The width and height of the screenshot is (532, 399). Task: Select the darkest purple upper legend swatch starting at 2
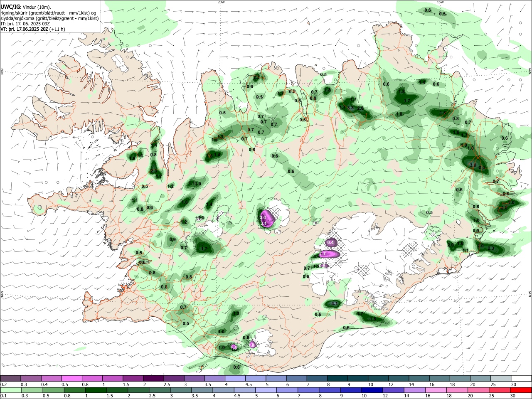click(x=153, y=379)
